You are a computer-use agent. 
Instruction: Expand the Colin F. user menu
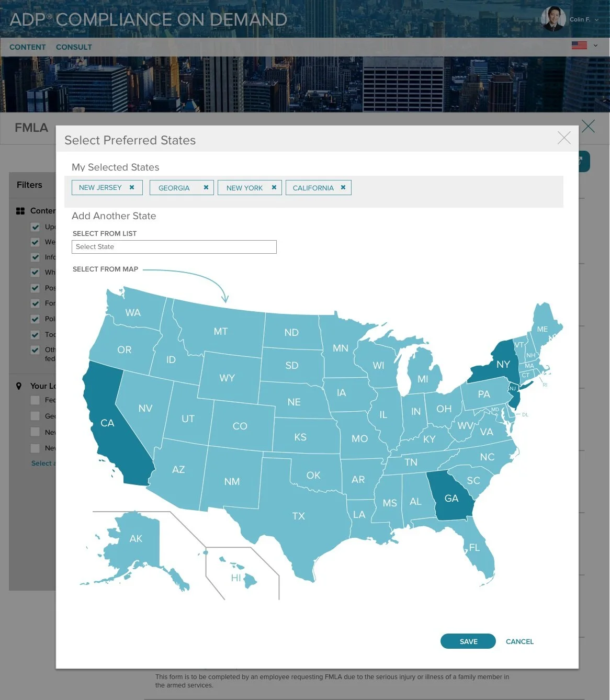click(584, 19)
